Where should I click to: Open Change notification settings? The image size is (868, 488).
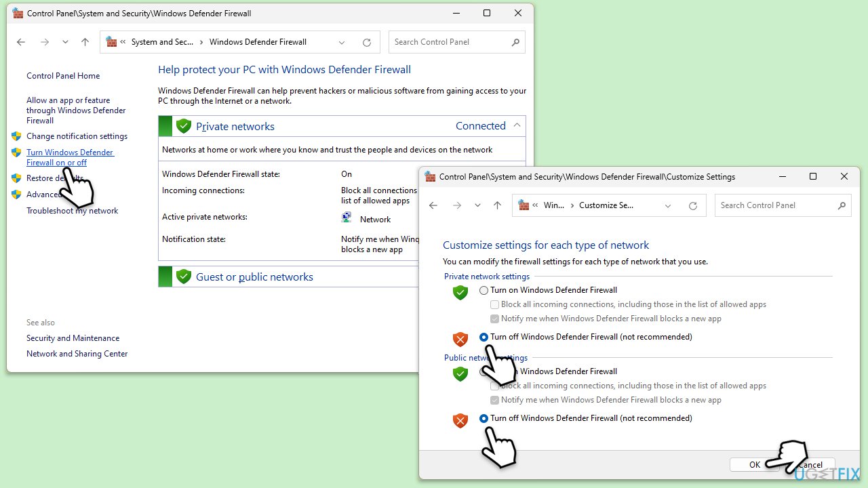coord(77,136)
